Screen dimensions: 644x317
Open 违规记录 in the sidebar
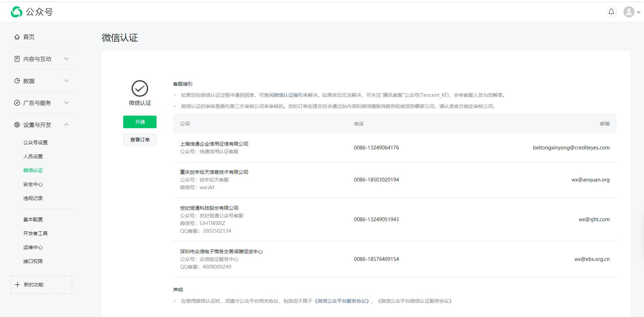33,198
